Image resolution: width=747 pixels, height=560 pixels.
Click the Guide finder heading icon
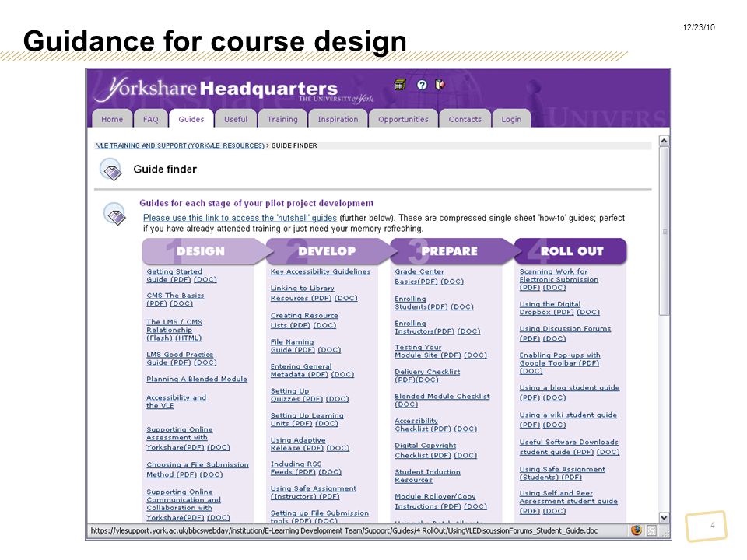pyautogui.click(x=111, y=170)
